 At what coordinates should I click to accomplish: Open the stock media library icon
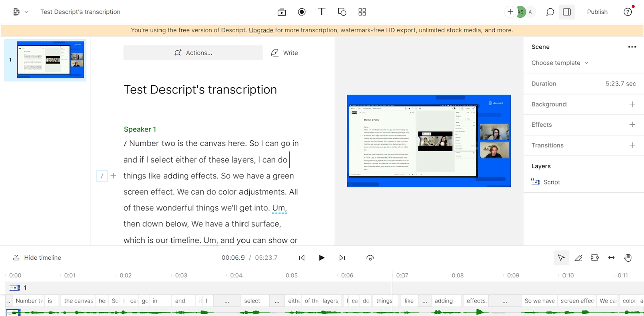click(281, 12)
